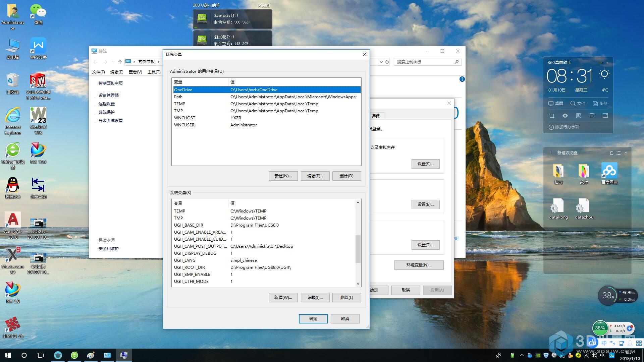Click 确定 in 环境变量 dialog
Image resolution: width=644 pixels, height=362 pixels.
[313, 319]
